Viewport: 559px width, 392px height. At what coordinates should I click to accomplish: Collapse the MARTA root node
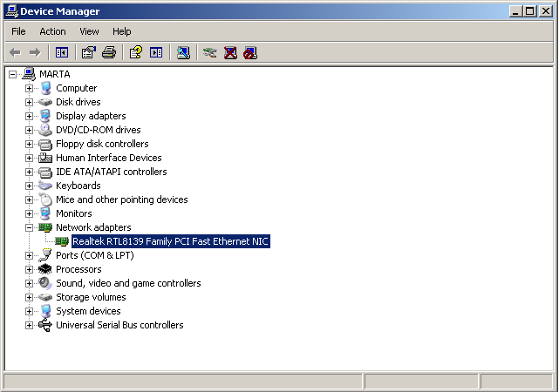pyautogui.click(x=12, y=74)
